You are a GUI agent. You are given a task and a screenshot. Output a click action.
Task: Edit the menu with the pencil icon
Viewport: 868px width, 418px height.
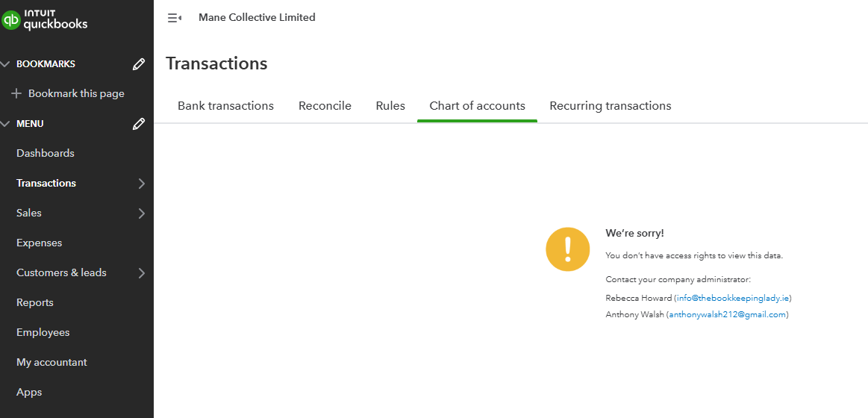[x=139, y=124]
